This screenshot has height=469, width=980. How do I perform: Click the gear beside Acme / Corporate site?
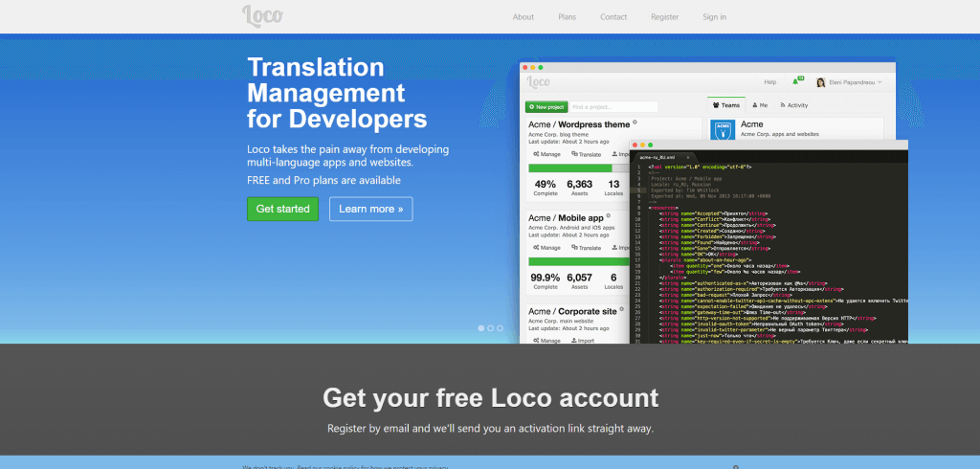pyautogui.click(x=622, y=309)
